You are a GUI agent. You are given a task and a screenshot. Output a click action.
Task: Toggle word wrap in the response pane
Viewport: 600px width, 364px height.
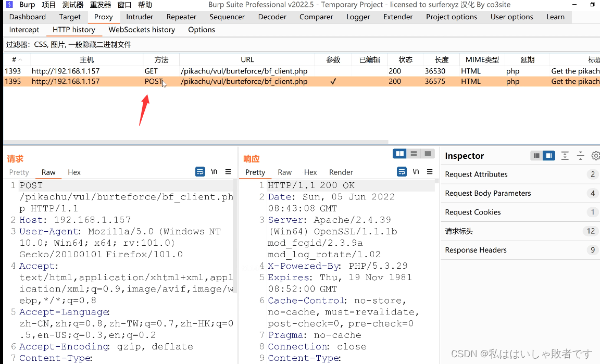pyautogui.click(x=402, y=172)
